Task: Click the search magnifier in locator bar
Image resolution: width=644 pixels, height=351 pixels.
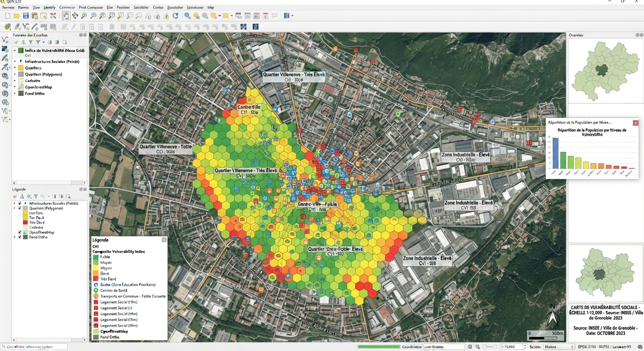Action: click(4, 347)
